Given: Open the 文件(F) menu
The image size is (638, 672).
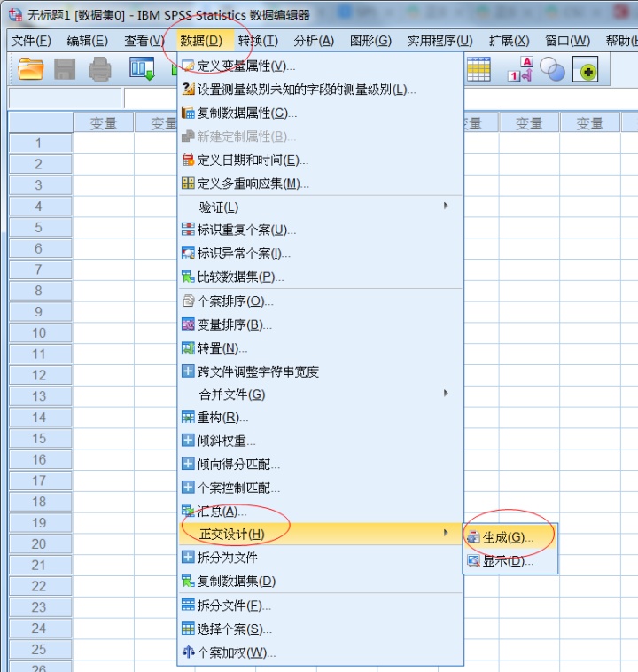Looking at the screenshot, I should coord(31,41).
